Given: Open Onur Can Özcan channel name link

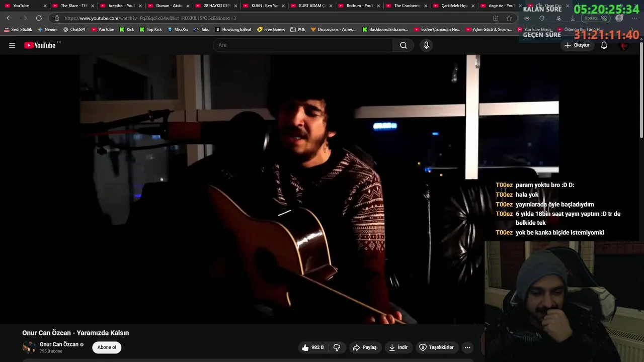Looking at the screenshot, I should [x=59, y=344].
